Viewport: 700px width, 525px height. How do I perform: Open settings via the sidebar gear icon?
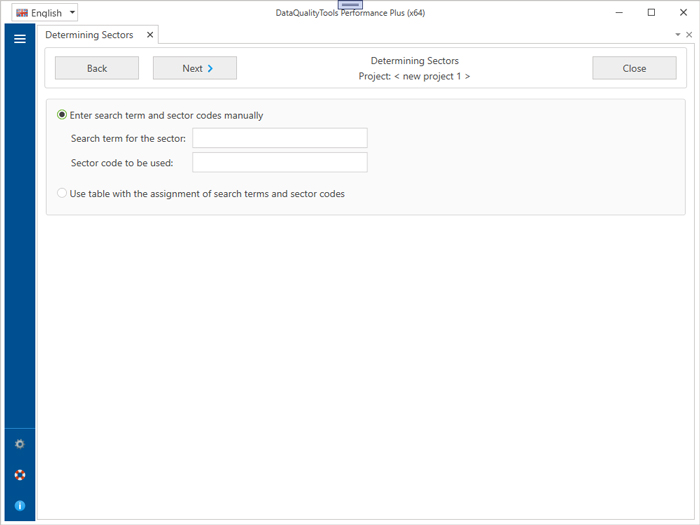[19, 444]
